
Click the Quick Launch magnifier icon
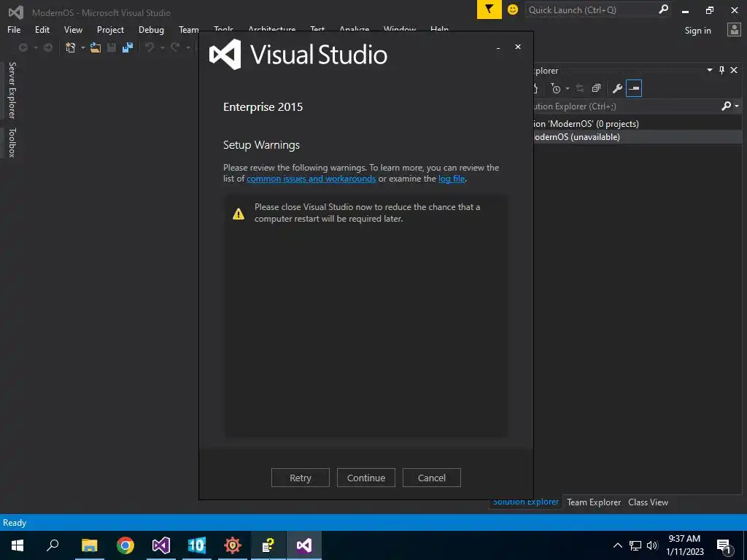[663, 9]
